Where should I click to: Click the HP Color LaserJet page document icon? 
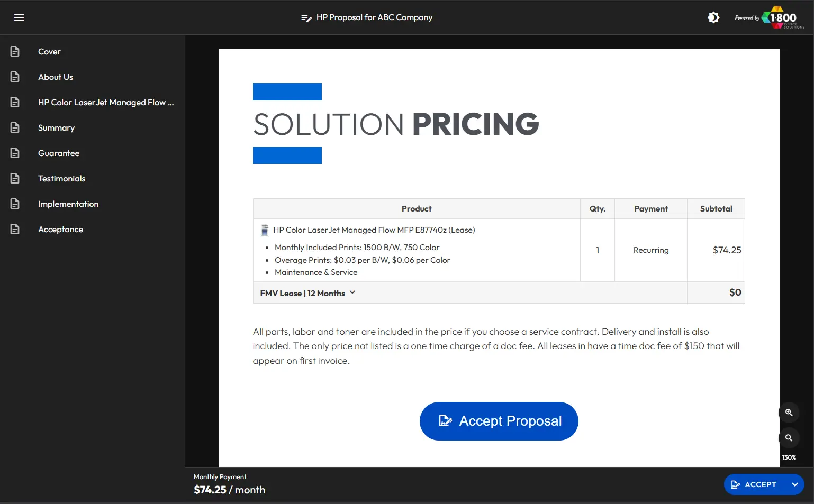[x=15, y=102]
